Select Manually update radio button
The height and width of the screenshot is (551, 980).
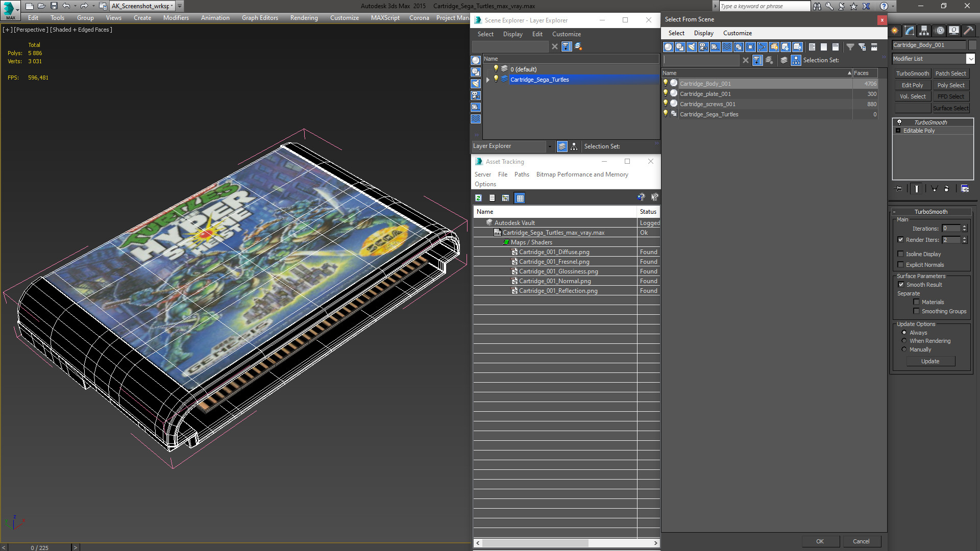click(904, 349)
